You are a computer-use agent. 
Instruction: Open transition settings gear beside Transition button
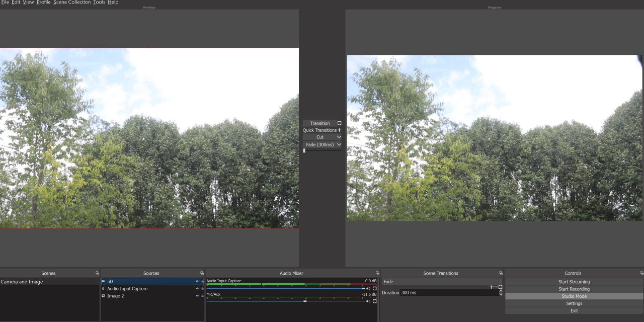339,123
